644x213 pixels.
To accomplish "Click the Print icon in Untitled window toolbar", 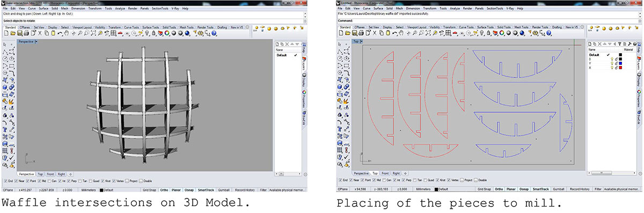I will [361, 33].
